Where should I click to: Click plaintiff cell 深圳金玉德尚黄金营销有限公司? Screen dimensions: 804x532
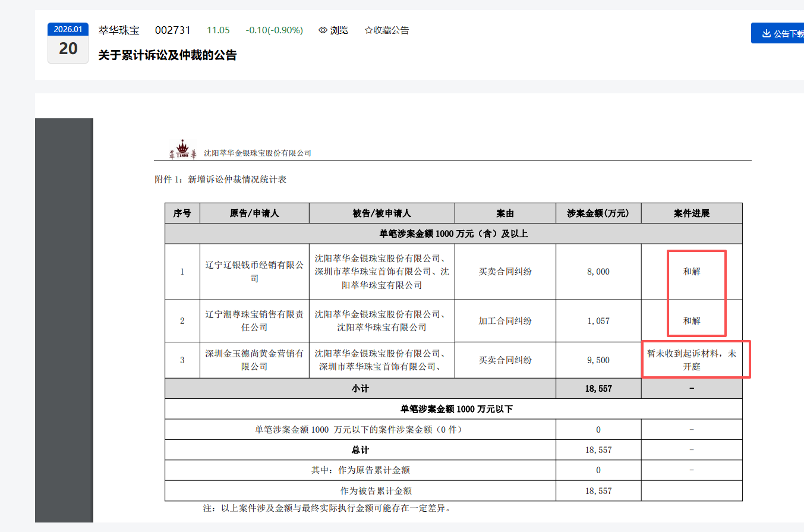254,360
